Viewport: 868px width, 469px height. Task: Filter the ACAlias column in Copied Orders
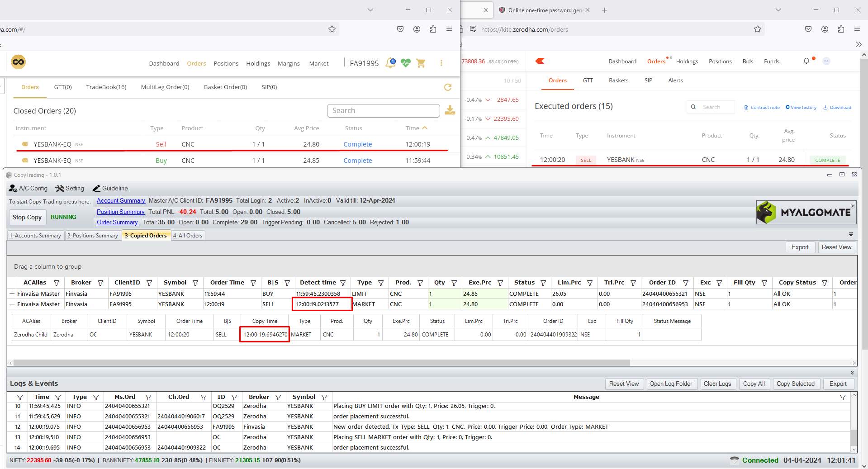57,283
